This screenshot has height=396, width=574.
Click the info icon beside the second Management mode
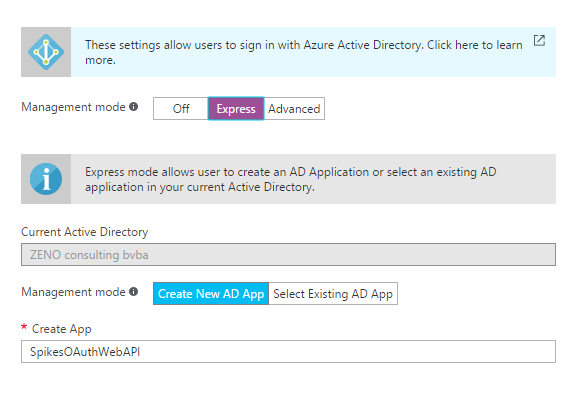point(134,292)
